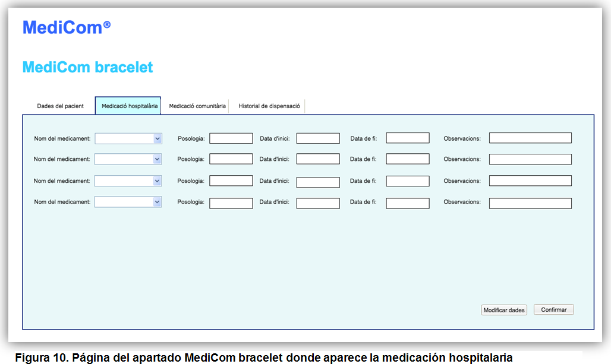Open the Historial de dispensació tab
This screenshot has width=611, height=364.
coord(269,106)
